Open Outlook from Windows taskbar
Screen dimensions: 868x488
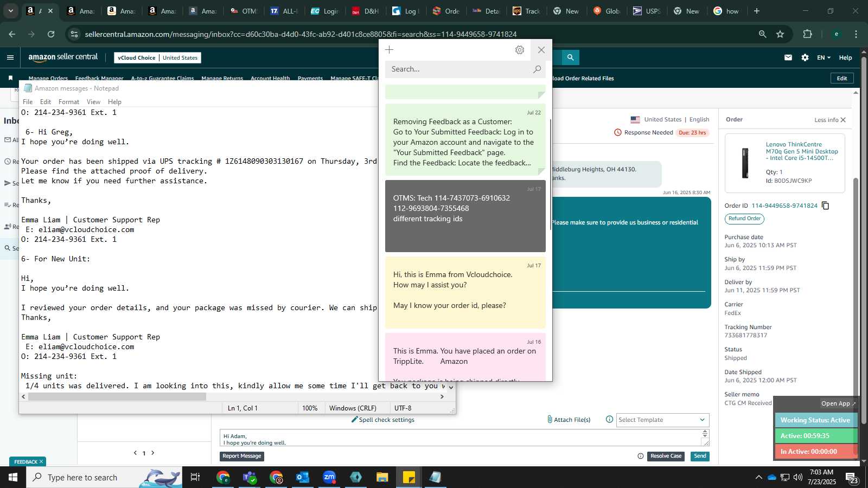[303, 477]
